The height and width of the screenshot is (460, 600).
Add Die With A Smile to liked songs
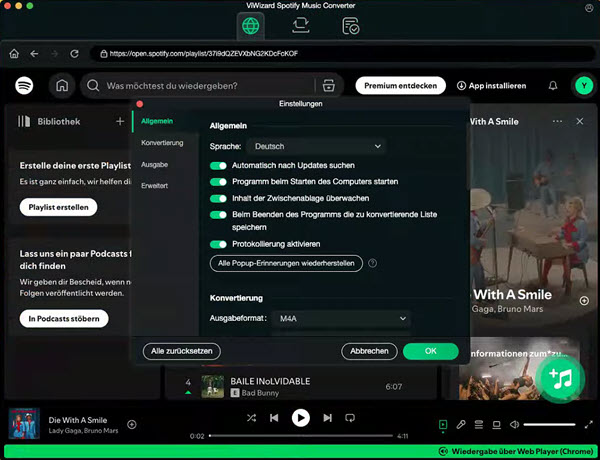(132, 424)
